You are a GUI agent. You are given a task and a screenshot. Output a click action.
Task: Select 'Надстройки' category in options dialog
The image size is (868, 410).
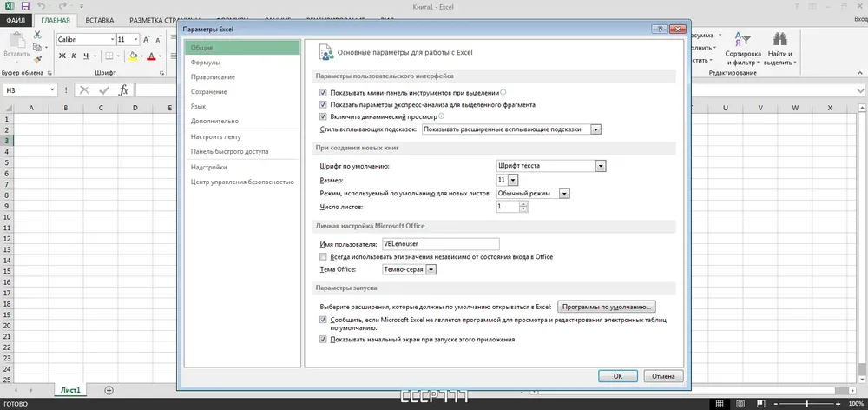click(242, 167)
